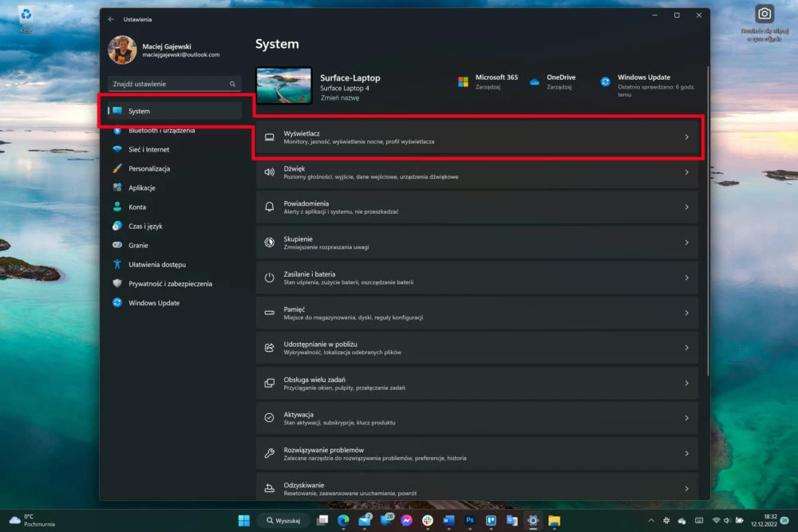The image size is (798, 532).
Task: Click the Wyszukaj taskbar search
Action: (x=283, y=520)
